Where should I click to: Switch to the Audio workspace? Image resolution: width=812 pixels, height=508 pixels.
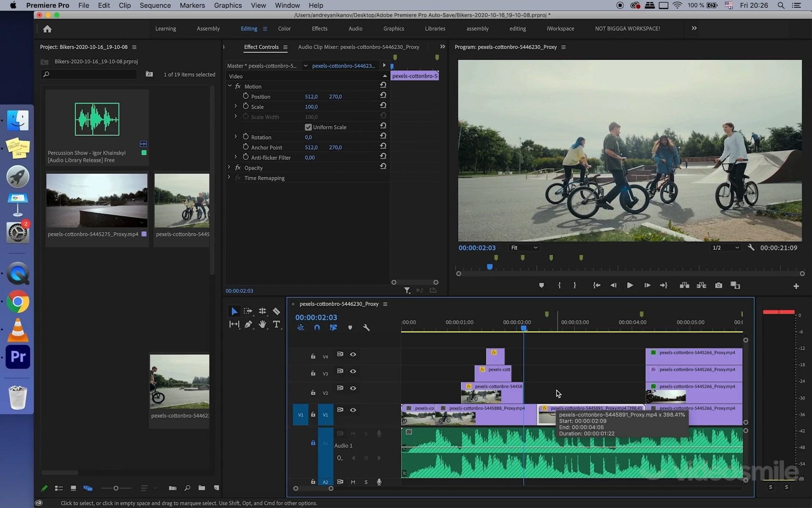(x=355, y=28)
